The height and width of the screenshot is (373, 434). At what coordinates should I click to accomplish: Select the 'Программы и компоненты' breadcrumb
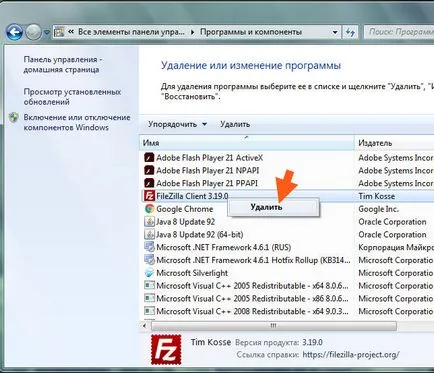[x=251, y=32]
